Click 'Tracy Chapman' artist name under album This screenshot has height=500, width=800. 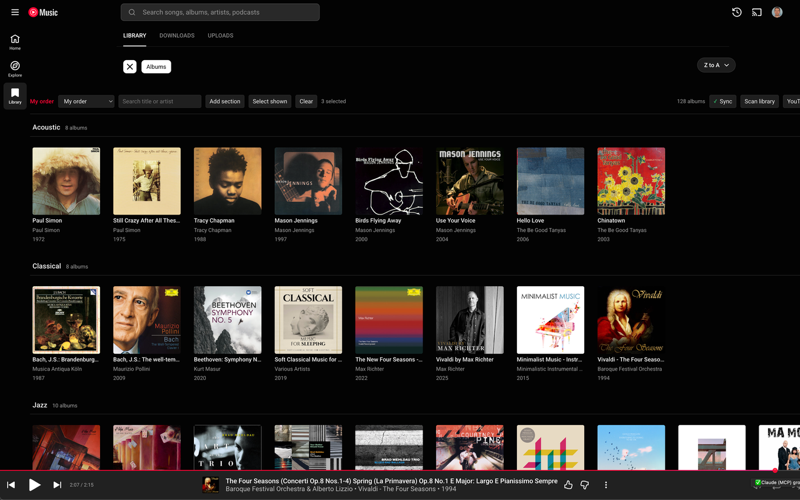coord(212,230)
